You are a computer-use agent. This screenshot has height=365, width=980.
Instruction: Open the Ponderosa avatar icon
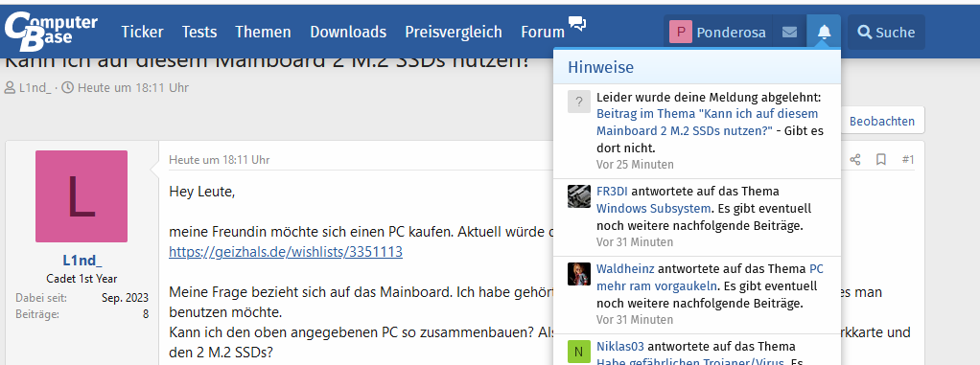coord(681,32)
